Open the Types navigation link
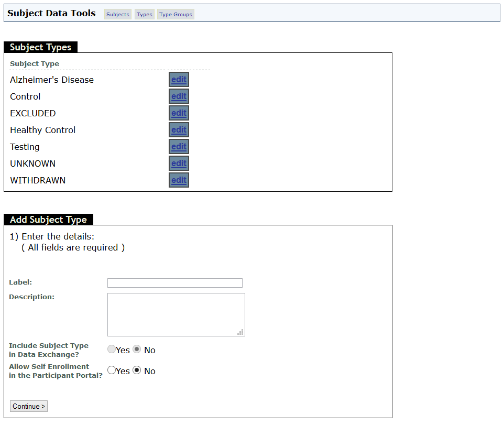The height and width of the screenshot is (425, 504). (144, 14)
